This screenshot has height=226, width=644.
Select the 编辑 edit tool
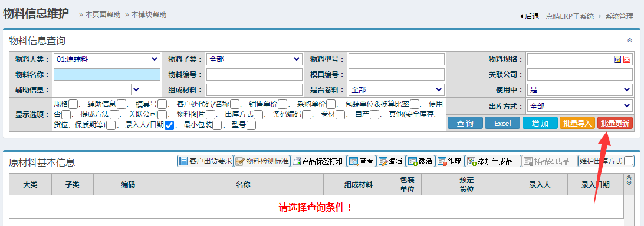(x=391, y=161)
